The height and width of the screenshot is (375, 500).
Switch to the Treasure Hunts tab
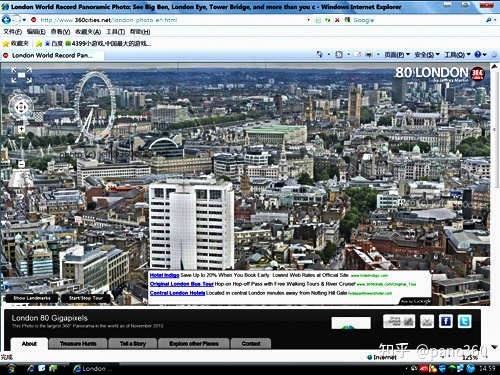tap(78, 343)
